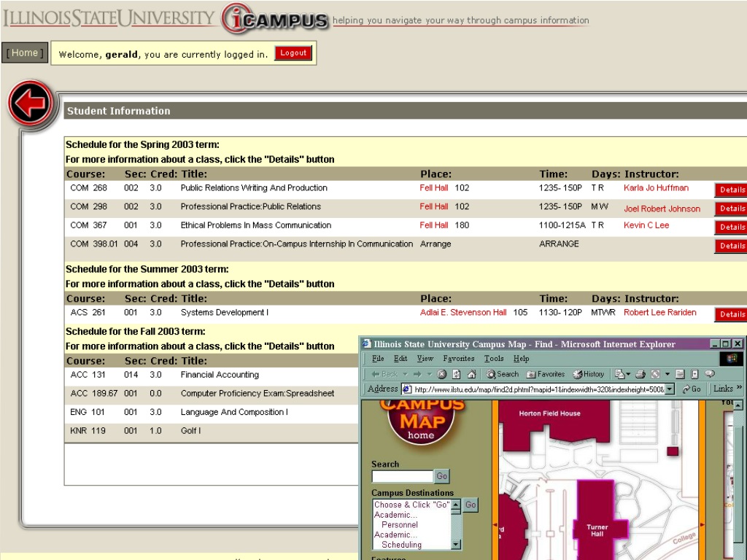Viewport: 747px width, 560px height.
Task: Click the Golf I course title
Action: pos(190,430)
